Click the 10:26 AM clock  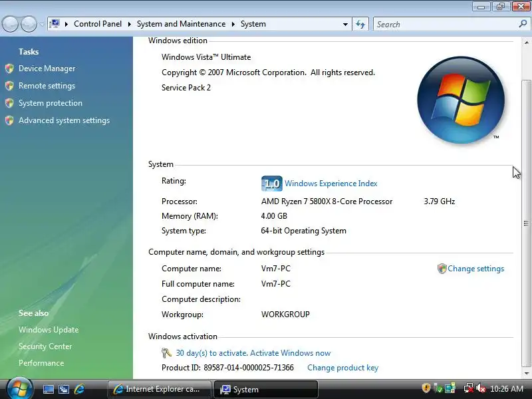click(507, 389)
